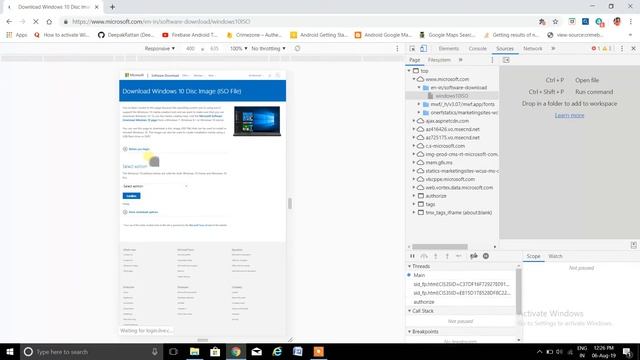Click the step out icon
Viewport: 640px width, 360px height.
click(x=447, y=256)
